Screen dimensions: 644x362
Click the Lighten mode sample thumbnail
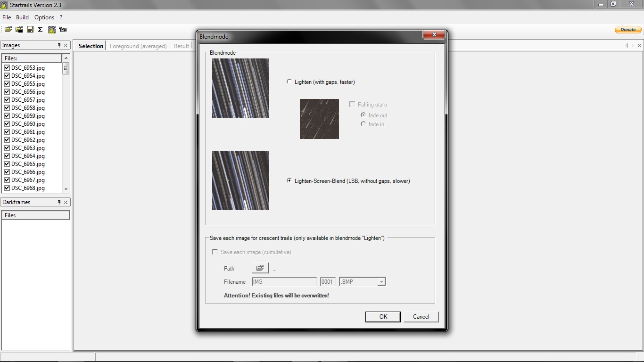pyautogui.click(x=240, y=88)
